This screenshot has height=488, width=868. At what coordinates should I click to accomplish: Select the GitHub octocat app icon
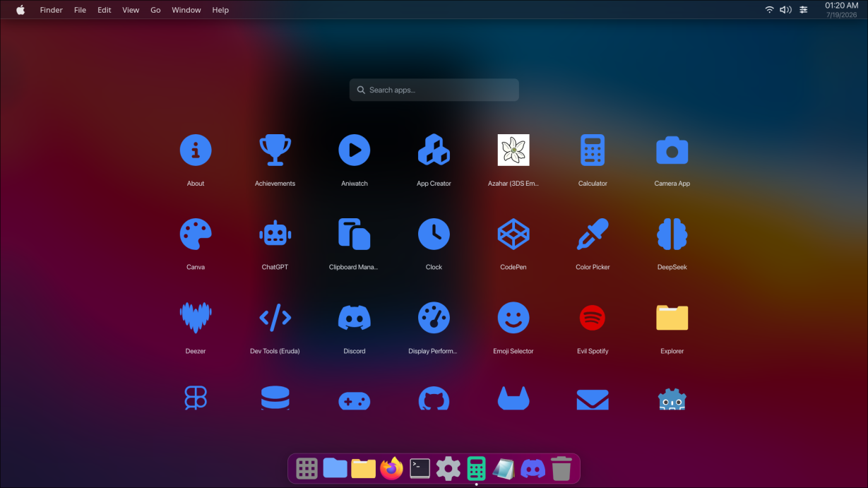tap(434, 398)
